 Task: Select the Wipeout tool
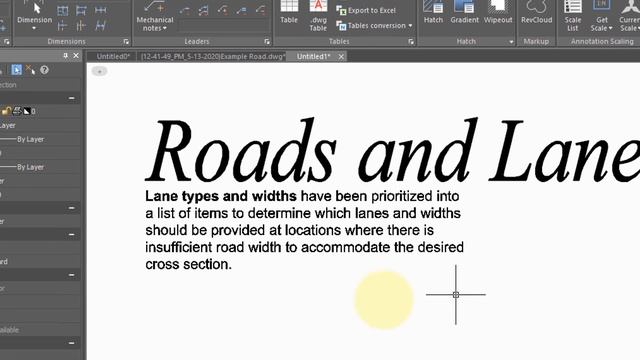(498, 12)
